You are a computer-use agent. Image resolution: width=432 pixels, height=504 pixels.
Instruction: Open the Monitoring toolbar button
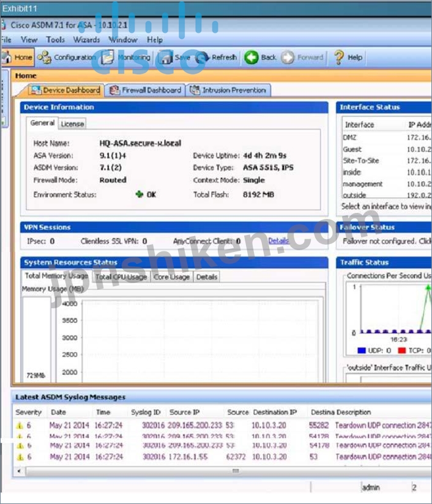tap(126, 57)
